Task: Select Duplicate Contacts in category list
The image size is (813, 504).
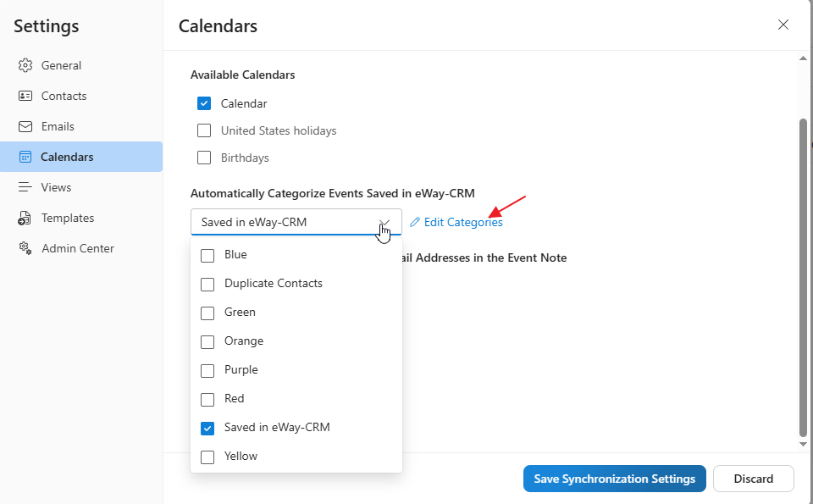Action: point(207,283)
